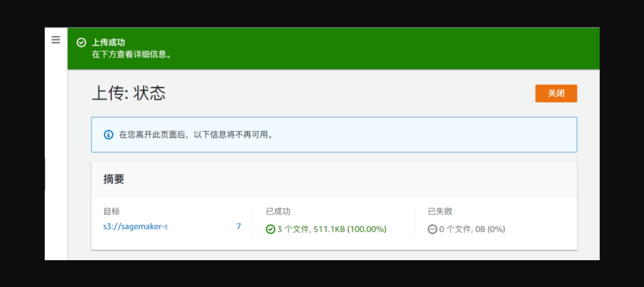Screen dimensions: 644x287
Task: Click the upload success checkmark icon
Action: (81, 42)
